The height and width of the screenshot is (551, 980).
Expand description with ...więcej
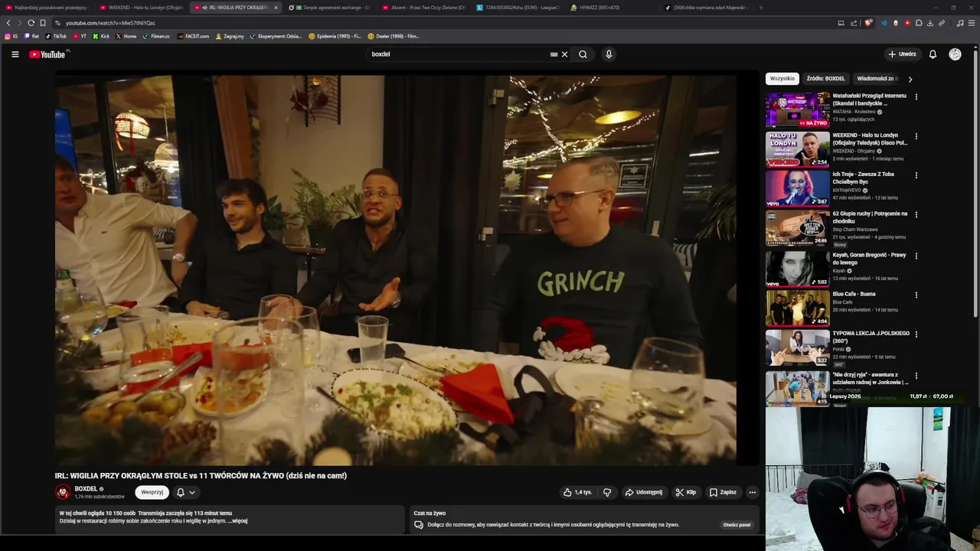point(237,521)
